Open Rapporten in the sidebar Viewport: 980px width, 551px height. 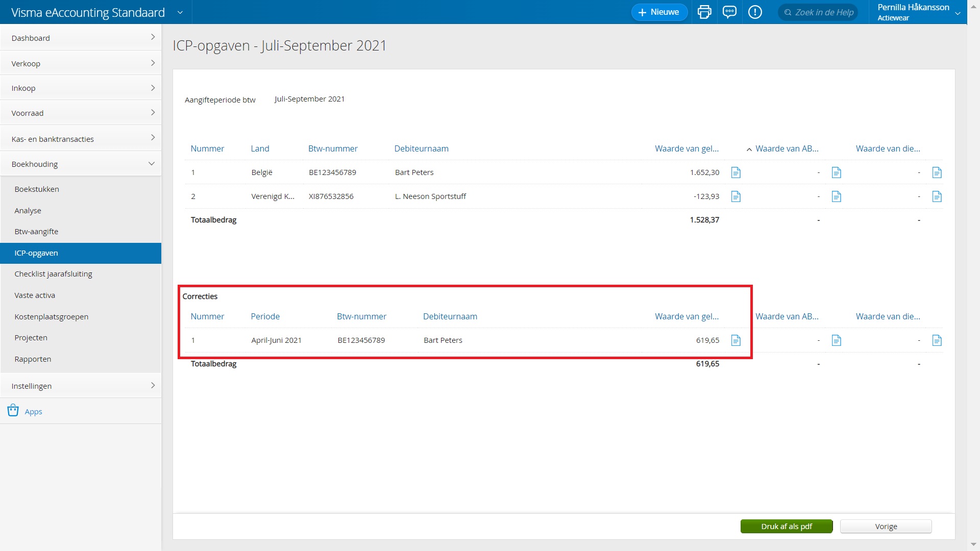(x=33, y=359)
